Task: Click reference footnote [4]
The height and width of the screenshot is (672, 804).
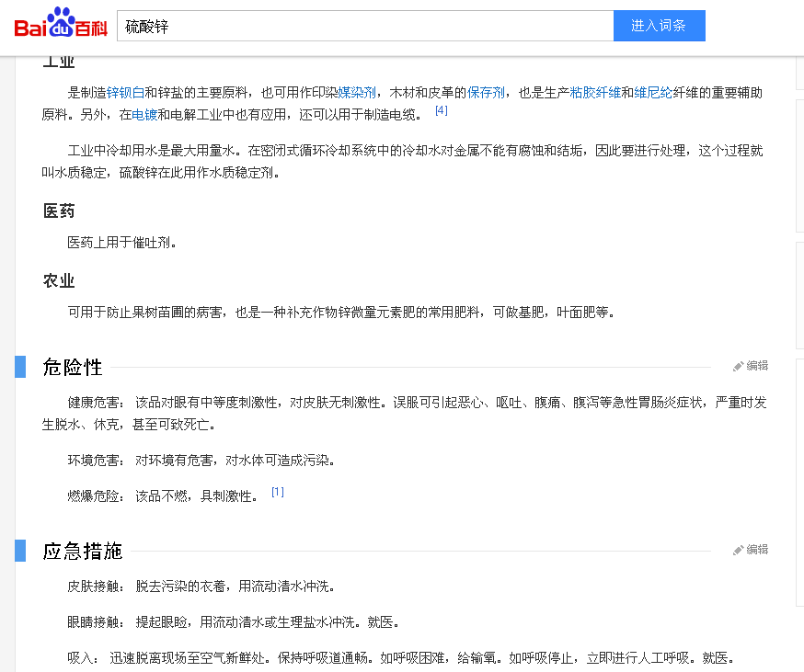Action: click(x=442, y=110)
